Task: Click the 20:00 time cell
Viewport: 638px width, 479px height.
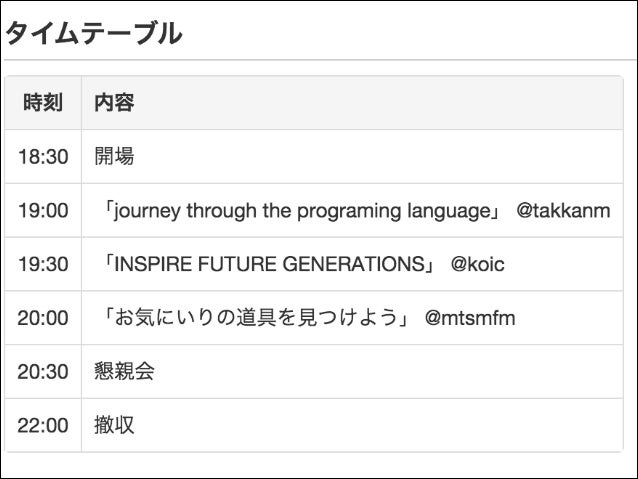Action: pos(43,318)
